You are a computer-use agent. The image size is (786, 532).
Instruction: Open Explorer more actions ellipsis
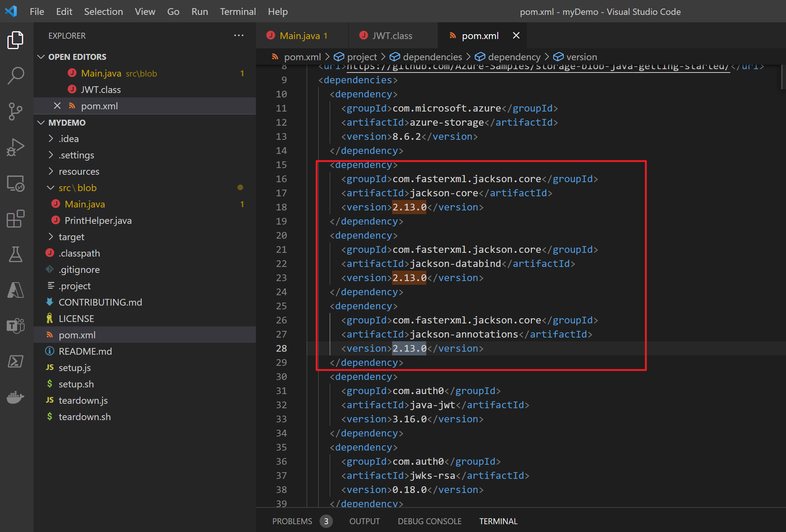[x=238, y=36]
